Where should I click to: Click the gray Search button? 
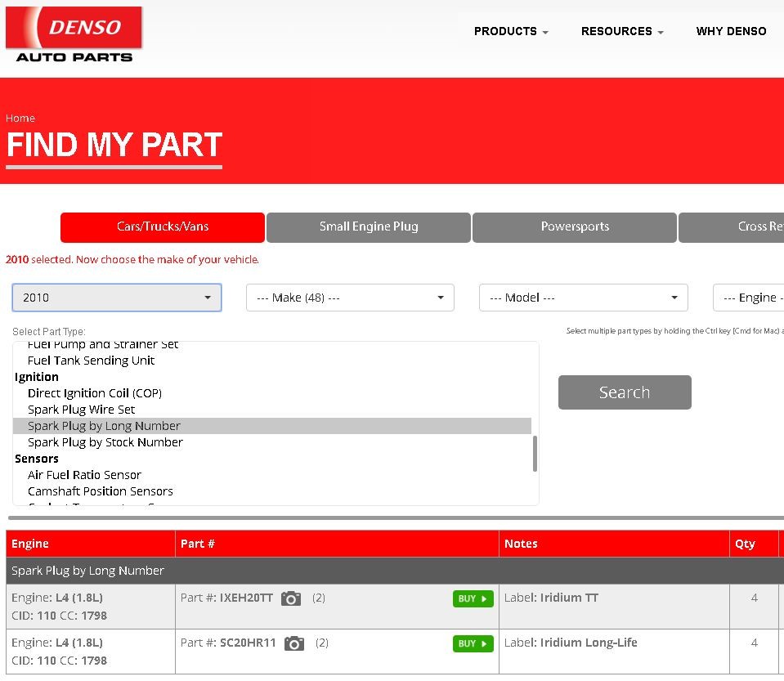pos(625,392)
